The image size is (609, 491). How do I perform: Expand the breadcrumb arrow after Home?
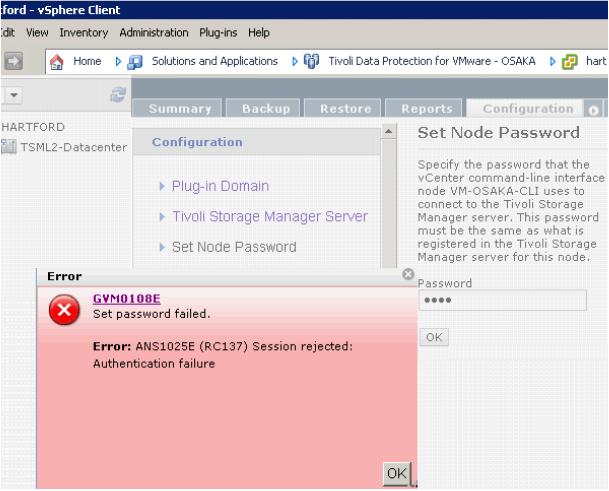coord(118,61)
